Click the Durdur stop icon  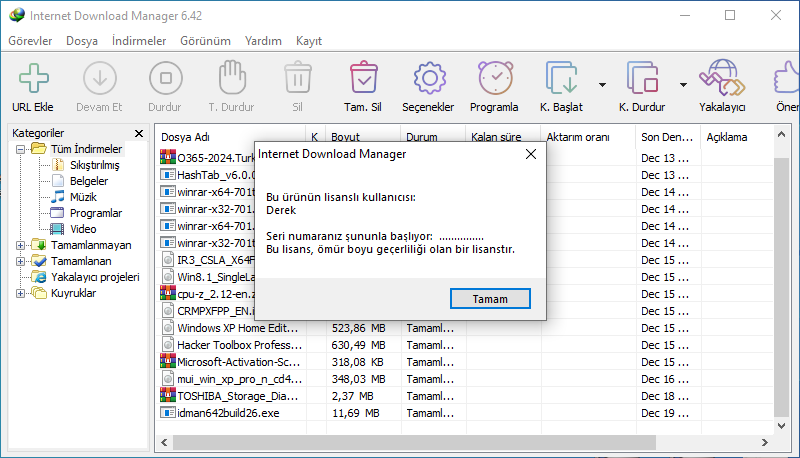165,79
